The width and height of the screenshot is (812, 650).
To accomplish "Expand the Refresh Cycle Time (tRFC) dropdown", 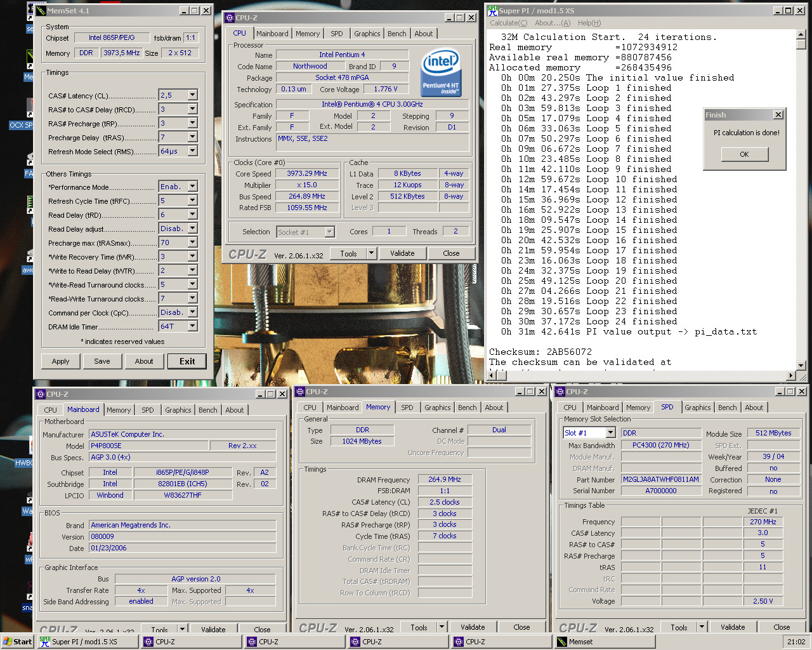I will [x=192, y=201].
